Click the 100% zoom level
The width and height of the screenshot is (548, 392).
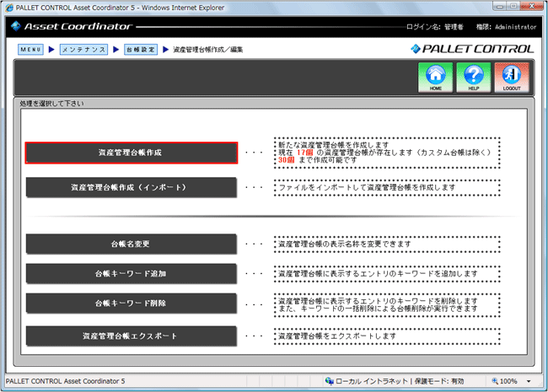pyautogui.click(x=508, y=381)
